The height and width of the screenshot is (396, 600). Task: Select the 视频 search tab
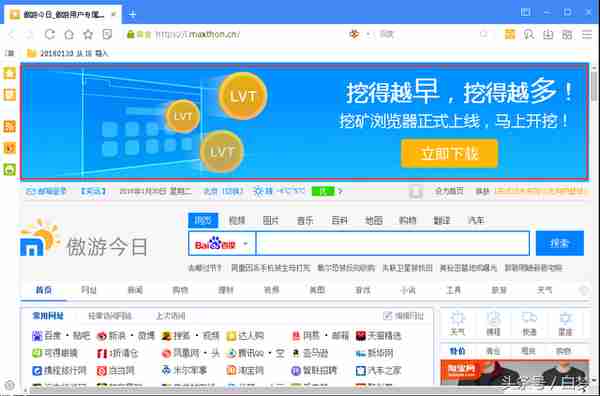click(237, 220)
